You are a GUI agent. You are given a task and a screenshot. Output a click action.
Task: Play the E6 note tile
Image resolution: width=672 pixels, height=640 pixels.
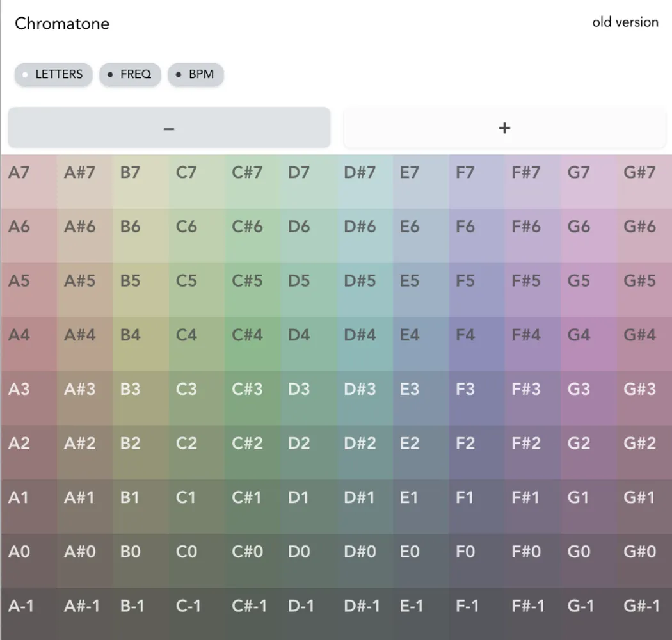[420, 236]
